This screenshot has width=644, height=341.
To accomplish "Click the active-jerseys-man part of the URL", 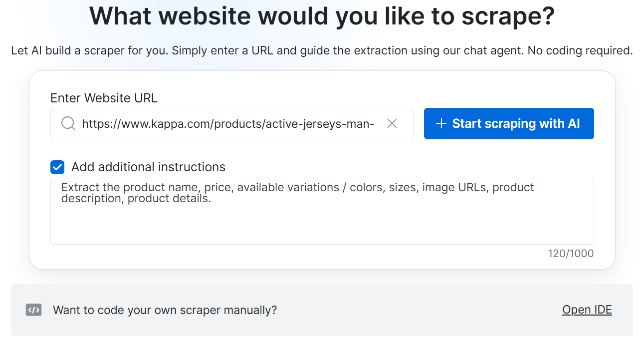I will 320,123.
